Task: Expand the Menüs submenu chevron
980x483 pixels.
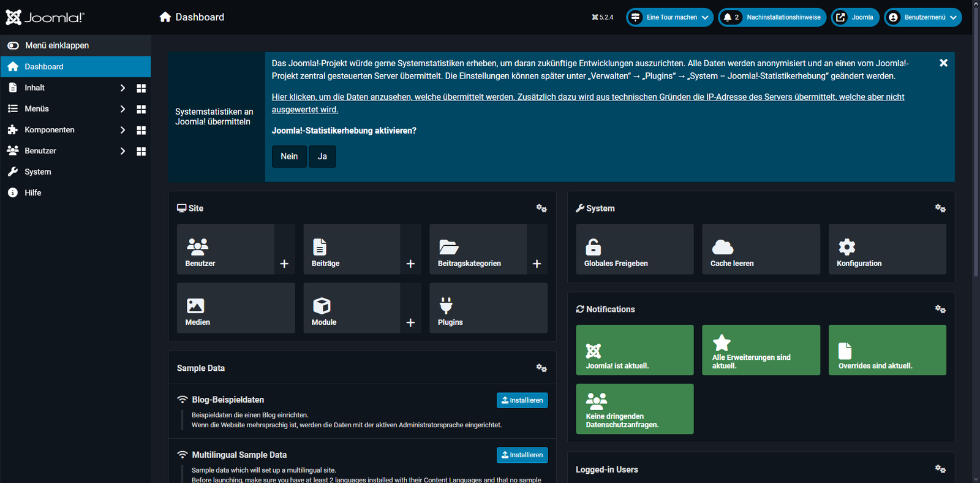Action: point(123,109)
